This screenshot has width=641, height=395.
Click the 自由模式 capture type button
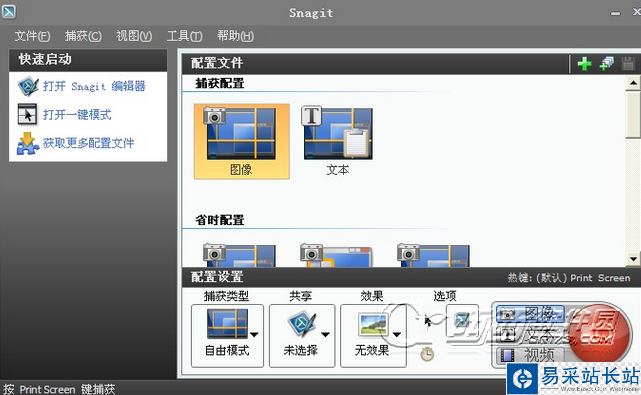(227, 336)
